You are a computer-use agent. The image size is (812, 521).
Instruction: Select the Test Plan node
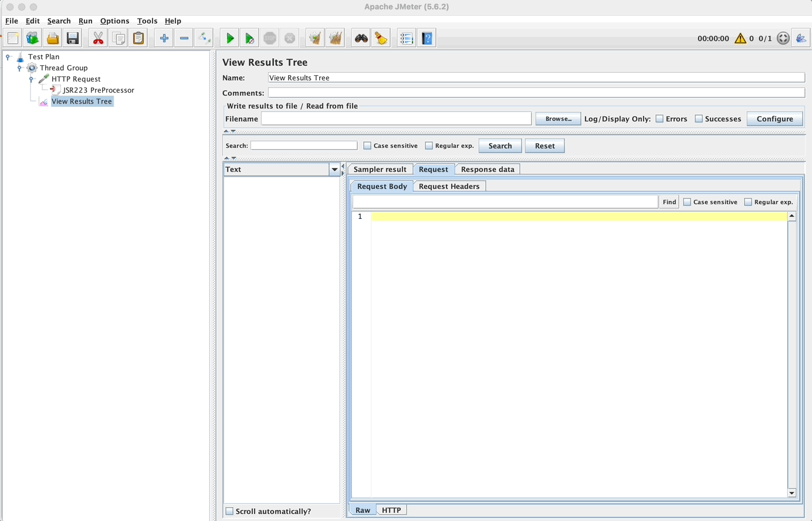point(43,57)
